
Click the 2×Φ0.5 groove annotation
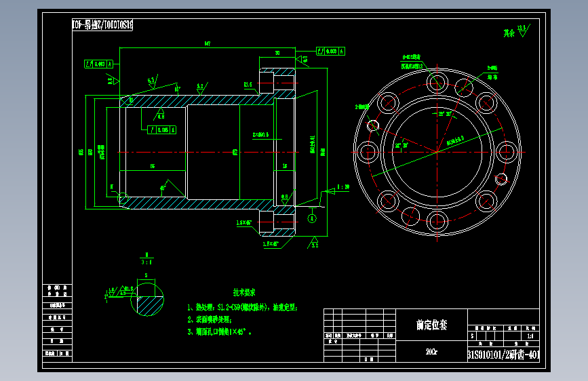[260, 135]
